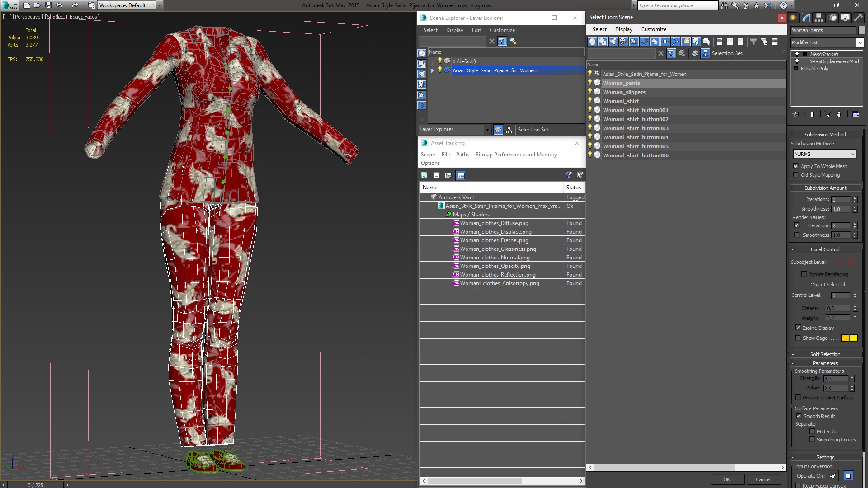Click the OK button in Select From Scene
The image size is (868, 488).
click(726, 479)
